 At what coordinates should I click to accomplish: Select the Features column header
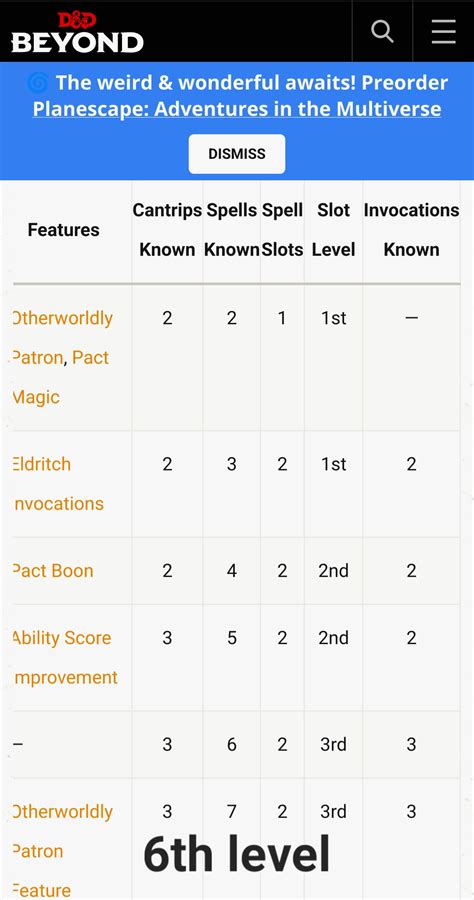pyautogui.click(x=64, y=230)
